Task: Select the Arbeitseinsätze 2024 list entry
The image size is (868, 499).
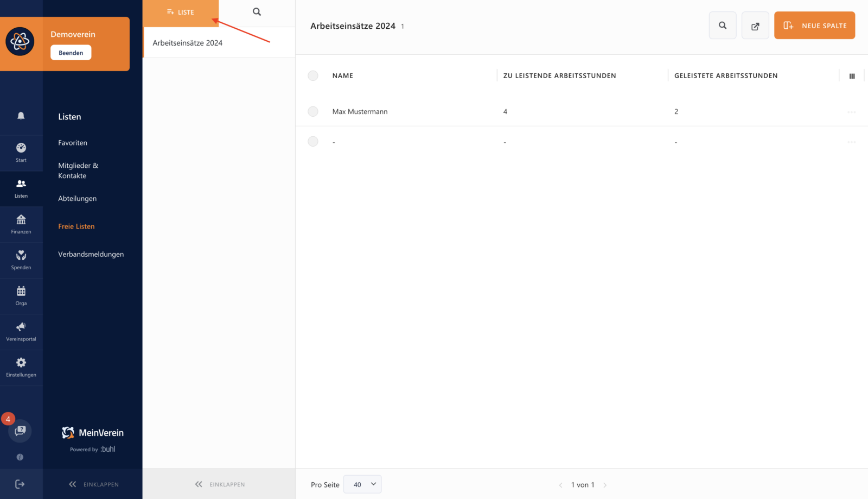Action: (219, 43)
